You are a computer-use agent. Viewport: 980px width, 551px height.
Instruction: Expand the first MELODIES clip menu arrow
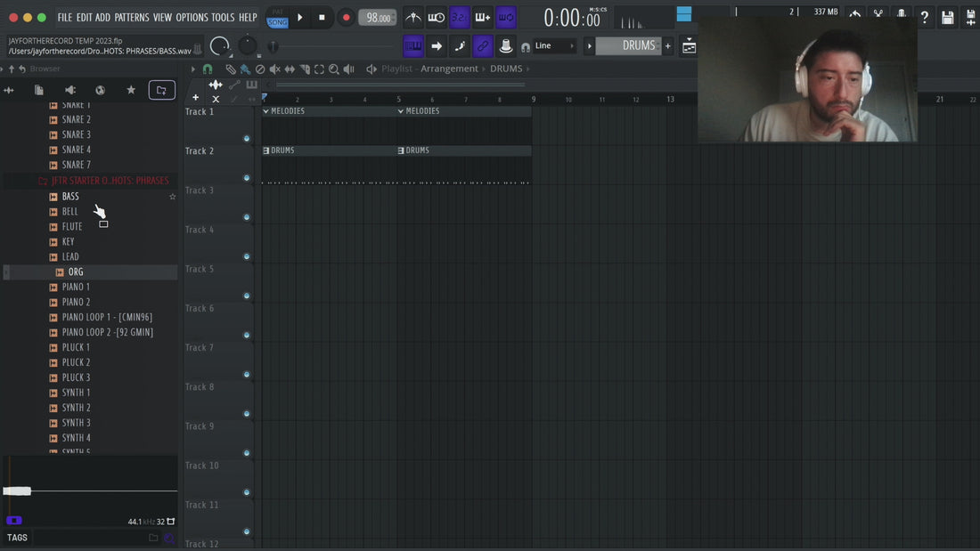pyautogui.click(x=266, y=111)
